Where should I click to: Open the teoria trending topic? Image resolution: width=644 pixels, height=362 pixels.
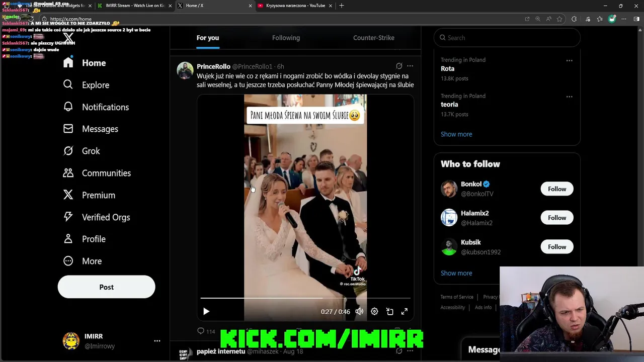pos(449,105)
